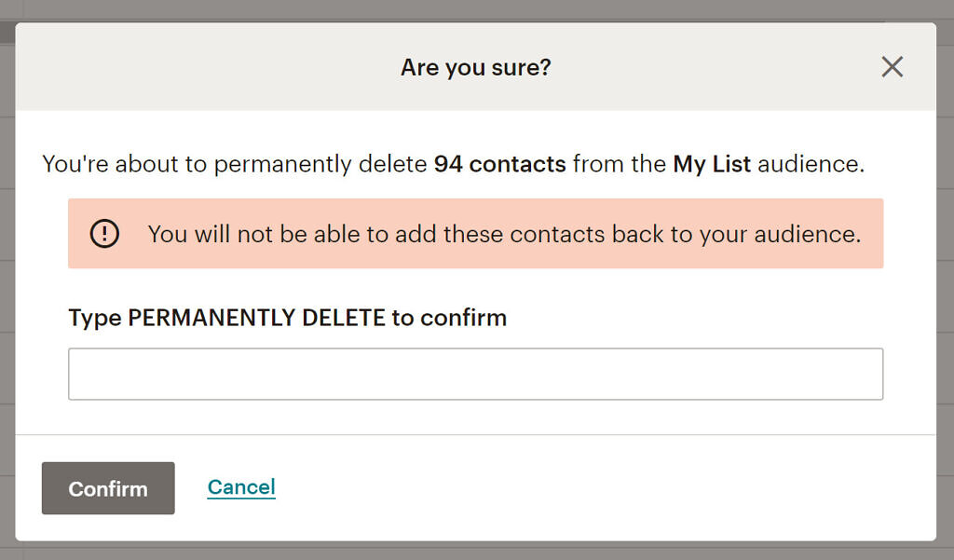
Task: Dismiss the confirmation modal with the X
Action: tap(892, 66)
